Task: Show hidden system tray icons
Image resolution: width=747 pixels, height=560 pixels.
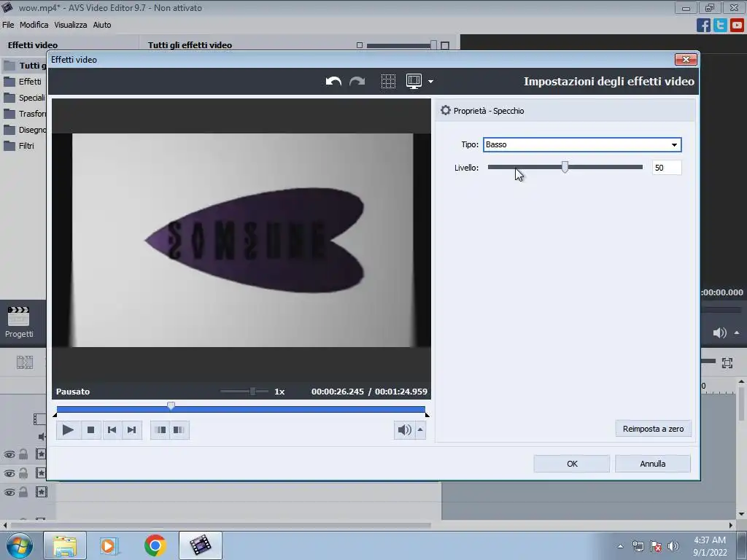Action: coord(620,546)
